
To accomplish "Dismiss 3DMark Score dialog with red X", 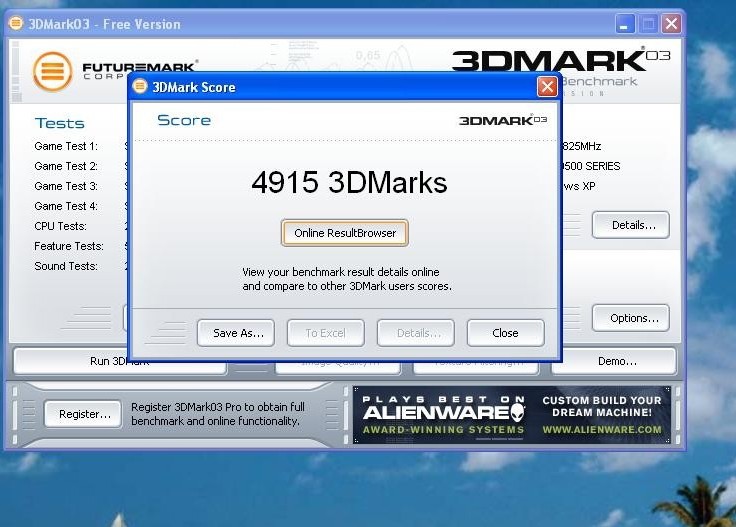I will point(547,87).
